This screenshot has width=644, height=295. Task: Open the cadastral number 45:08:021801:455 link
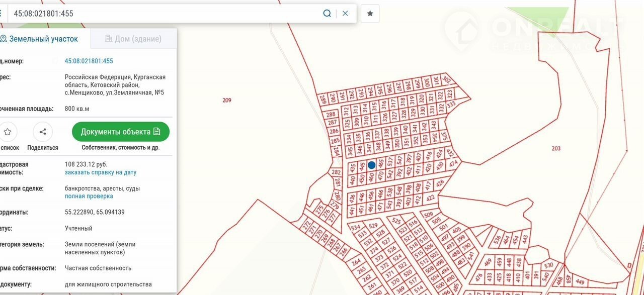pos(89,61)
